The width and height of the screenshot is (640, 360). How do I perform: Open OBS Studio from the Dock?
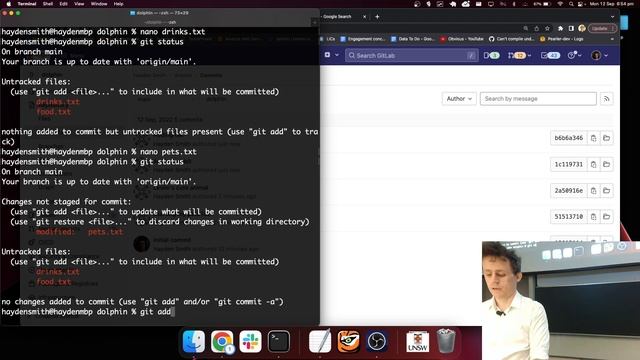pos(376,341)
